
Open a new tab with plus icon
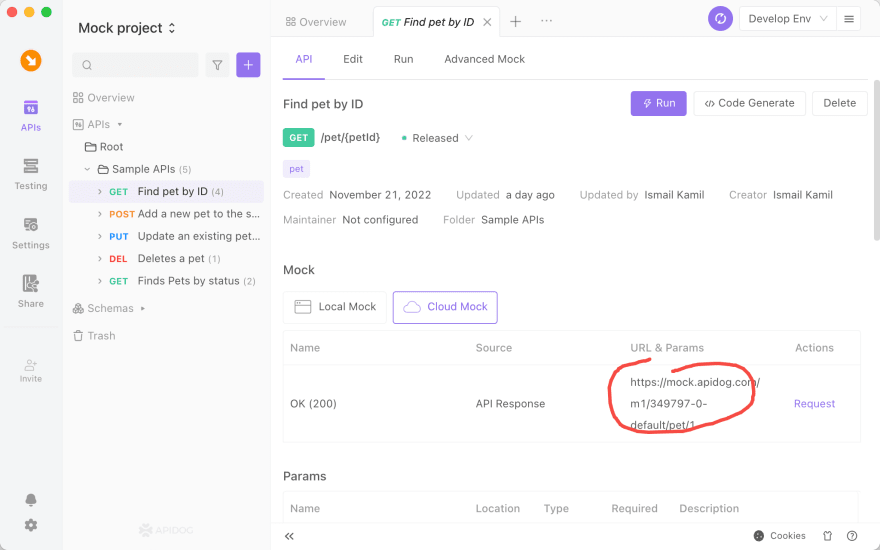pos(515,22)
